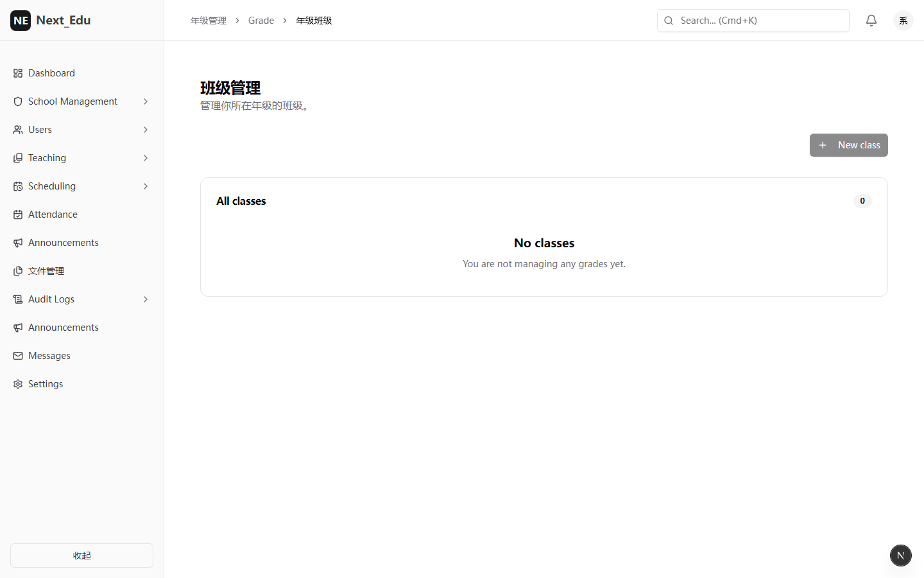Click the Users people icon
Screen dimensions: 924x578
18,130
